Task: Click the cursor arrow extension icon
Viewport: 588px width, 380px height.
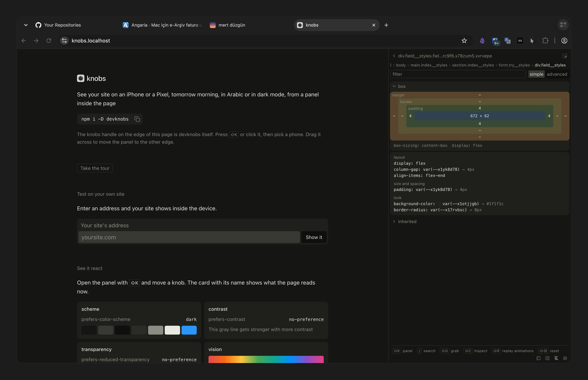Action: click(x=532, y=41)
